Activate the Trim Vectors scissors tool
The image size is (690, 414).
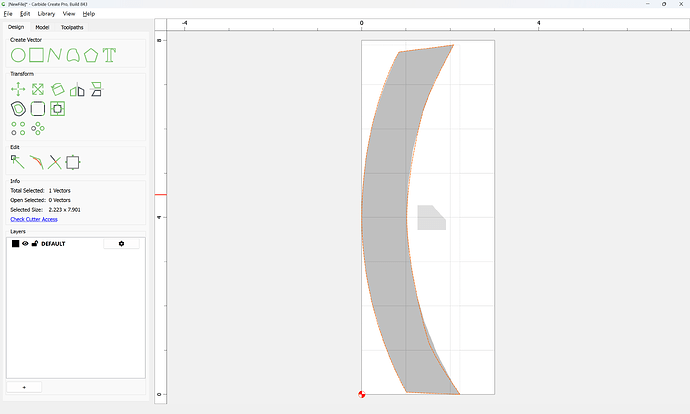click(x=55, y=162)
